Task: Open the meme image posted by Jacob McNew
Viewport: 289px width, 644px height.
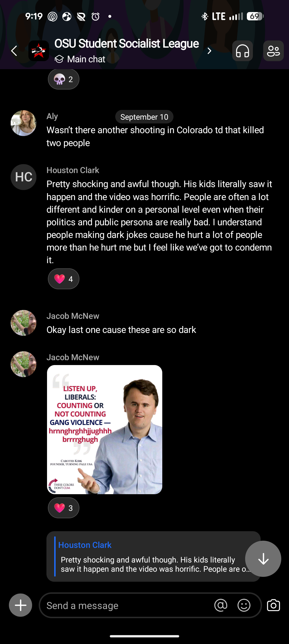Action: click(x=105, y=430)
